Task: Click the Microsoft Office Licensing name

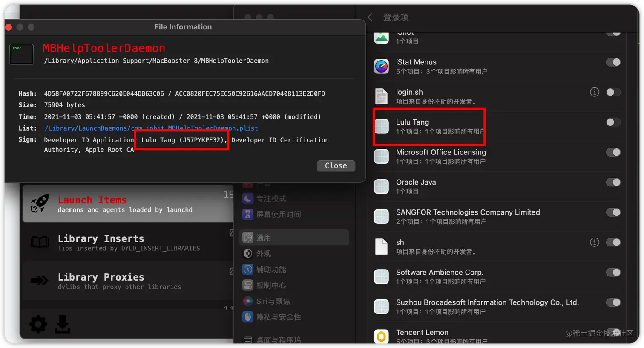Action: [x=441, y=152]
